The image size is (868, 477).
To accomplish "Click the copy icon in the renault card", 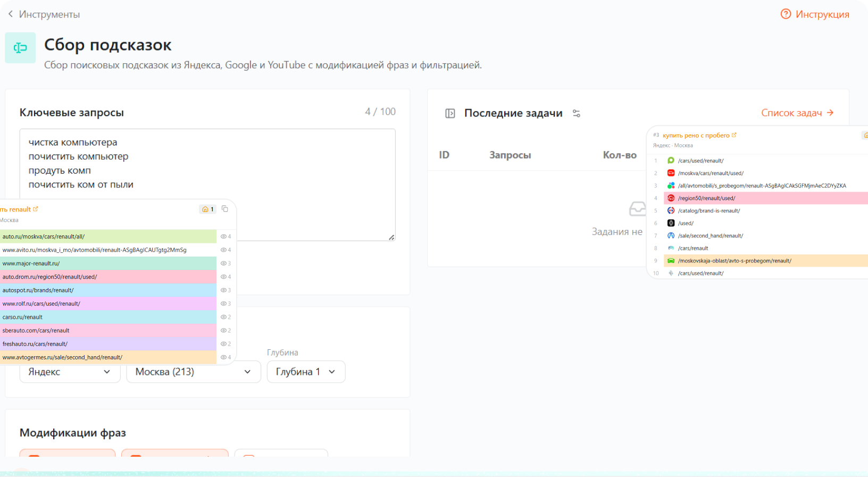I will 225,209.
